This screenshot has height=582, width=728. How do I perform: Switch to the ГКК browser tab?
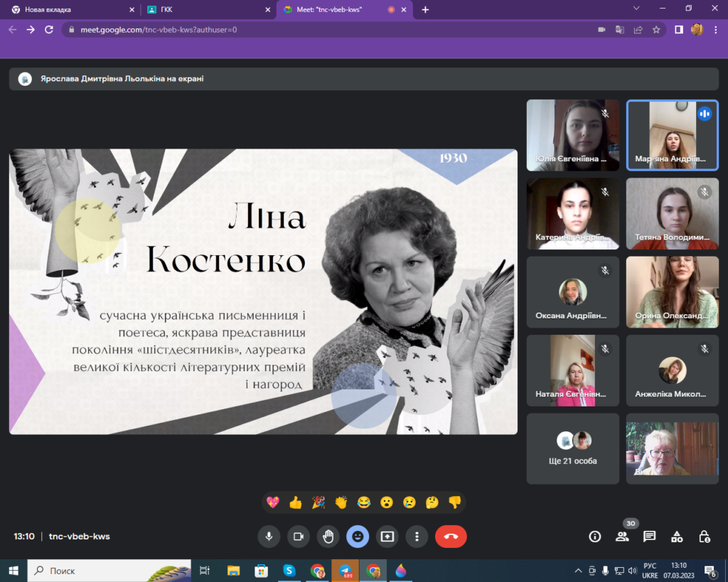pos(206,10)
